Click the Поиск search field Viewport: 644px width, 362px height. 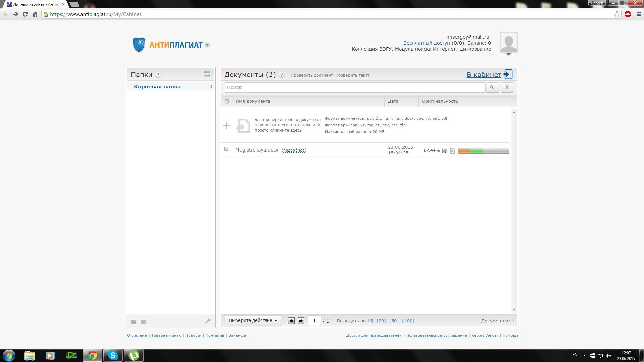pos(355,87)
